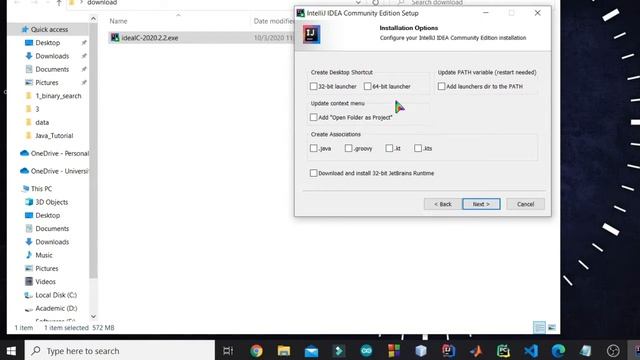Select This PC in navigation pane

41,189
